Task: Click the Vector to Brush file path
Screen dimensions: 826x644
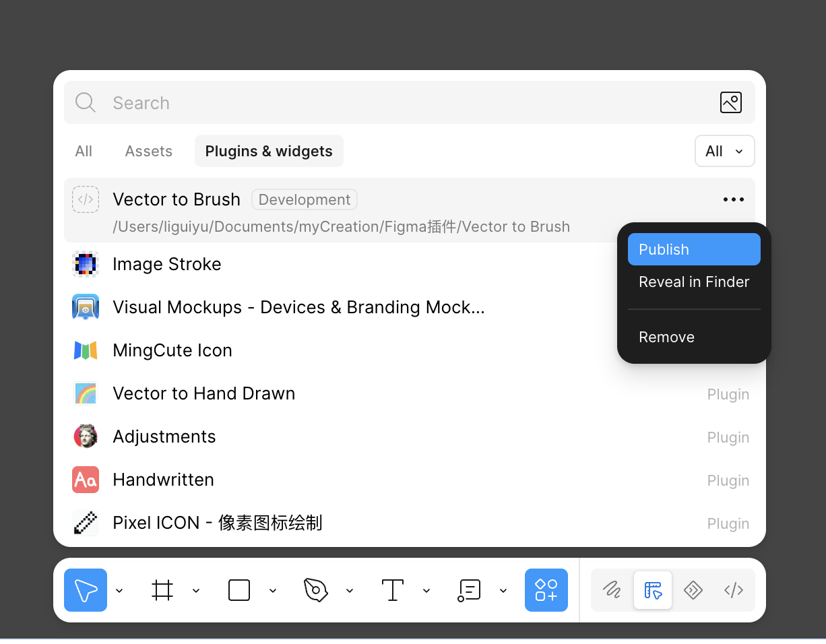Action: click(341, 226)
